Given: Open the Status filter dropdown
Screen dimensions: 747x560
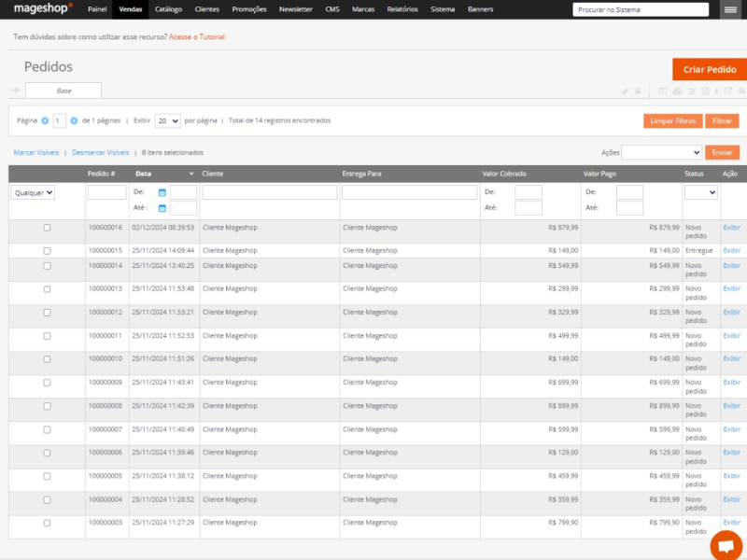Looking at the screenshot, I should tap(701, 192).
